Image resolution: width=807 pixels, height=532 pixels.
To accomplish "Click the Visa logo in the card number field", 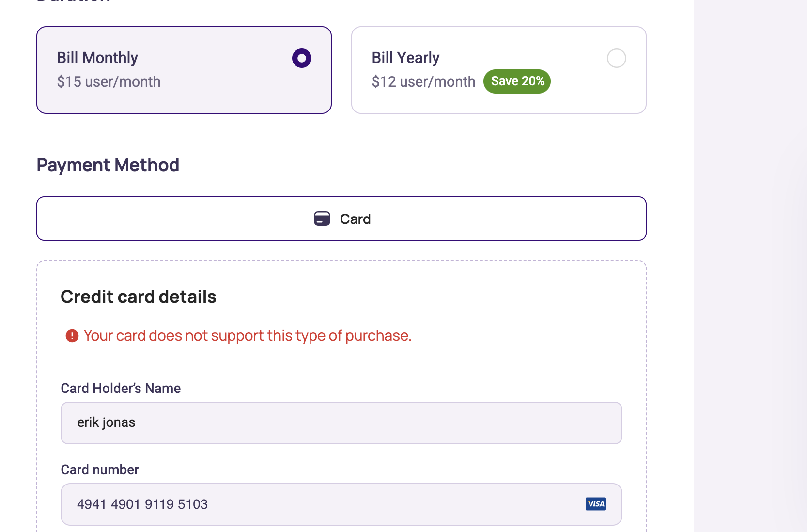I will click(x=595, y=504).
